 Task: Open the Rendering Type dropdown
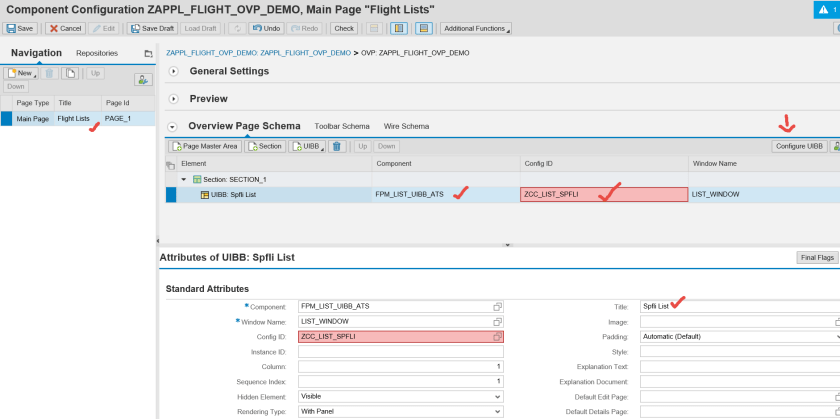[x=497, y=411]
